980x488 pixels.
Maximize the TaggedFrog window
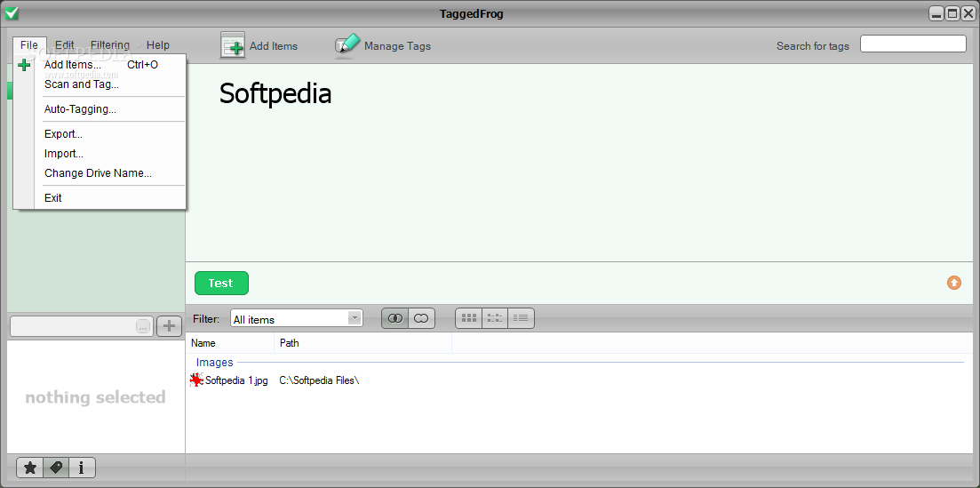(952, 13)
